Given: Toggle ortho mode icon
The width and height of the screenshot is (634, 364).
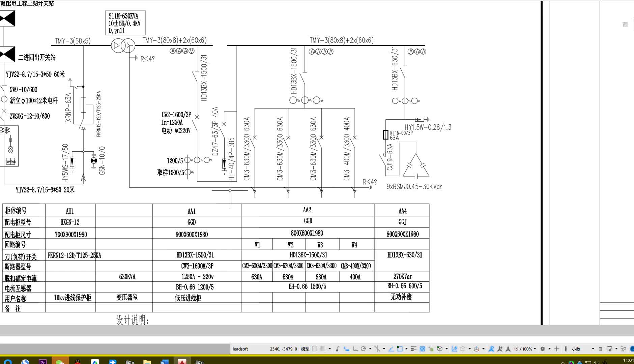Looking at the screenshot, I should 355,349.
